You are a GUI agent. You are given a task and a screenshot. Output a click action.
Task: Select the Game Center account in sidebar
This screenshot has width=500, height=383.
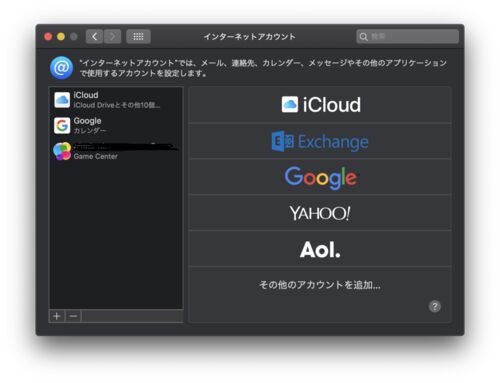(x=116, y=151)
